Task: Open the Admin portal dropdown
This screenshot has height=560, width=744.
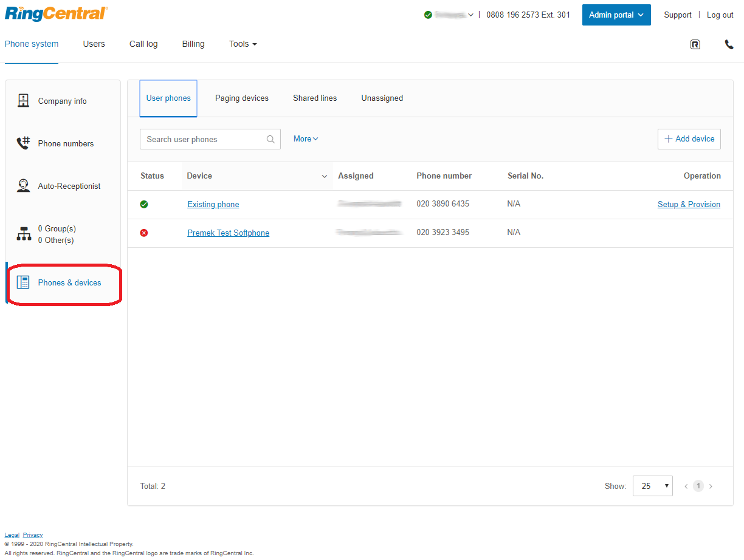Action: [x=616, y=15]
